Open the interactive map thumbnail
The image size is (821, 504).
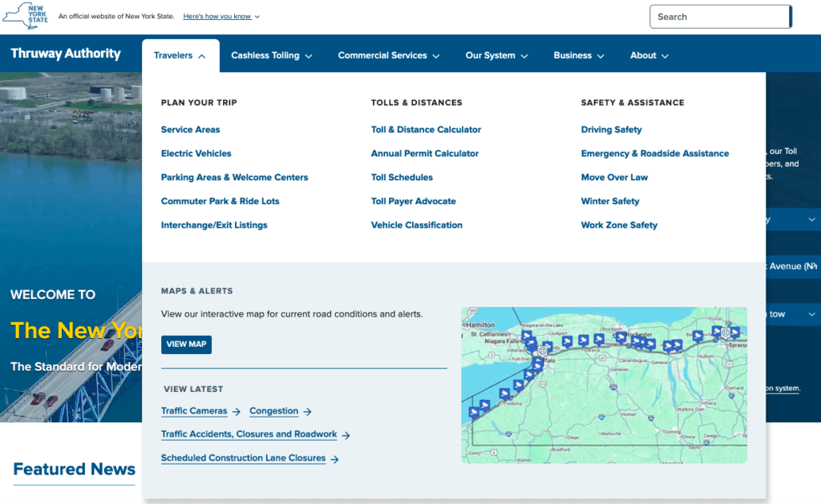[x=604, y=385]
